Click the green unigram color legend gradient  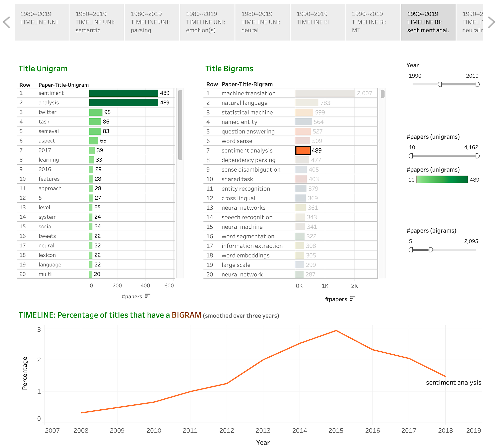tap(442, 180)
